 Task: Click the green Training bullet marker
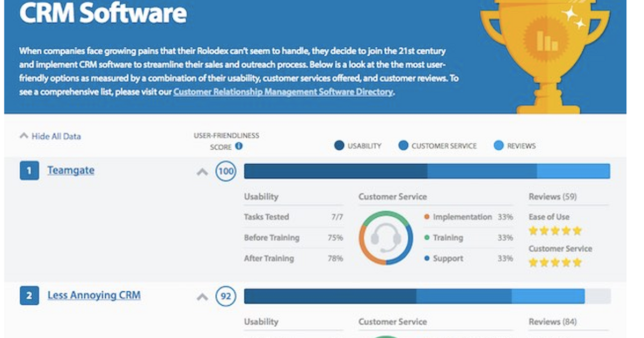pos(428,238)
